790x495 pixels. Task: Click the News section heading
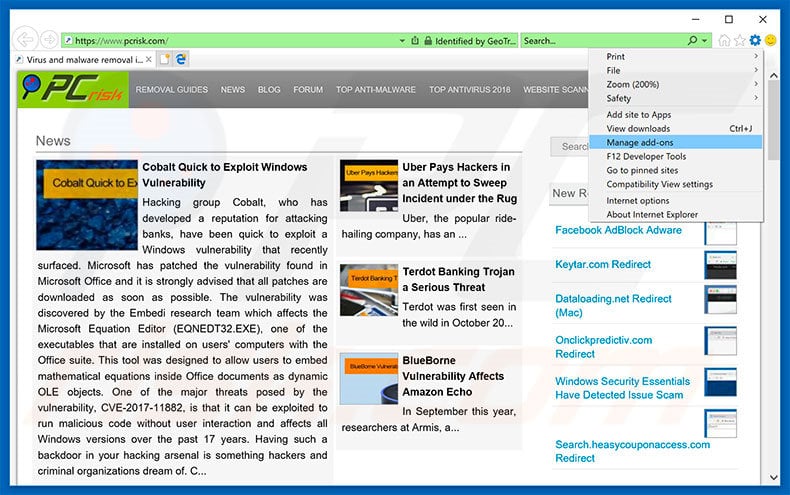tap(53, 141)
